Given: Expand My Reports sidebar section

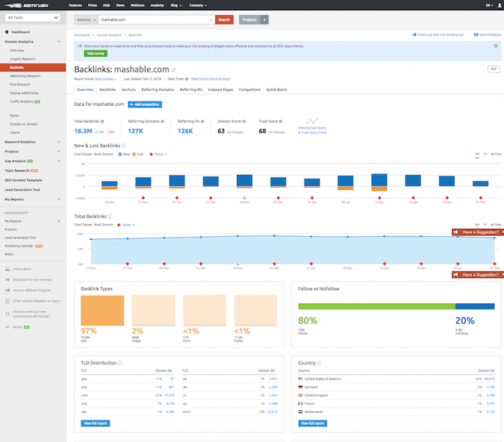Looking at the screenshot, I should [x=59, y=199].
